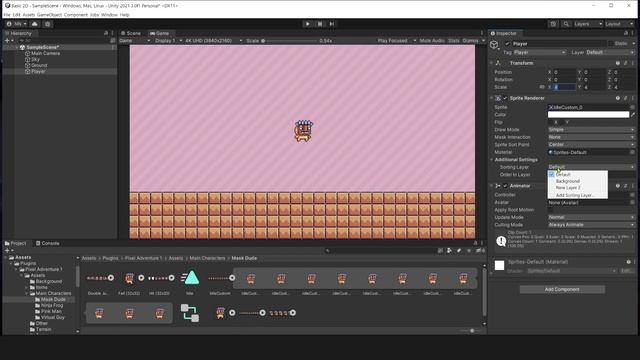Screen dimensions: 640x360
Task: Toggle Stats in Game view
Action: (x=453, y=41)
